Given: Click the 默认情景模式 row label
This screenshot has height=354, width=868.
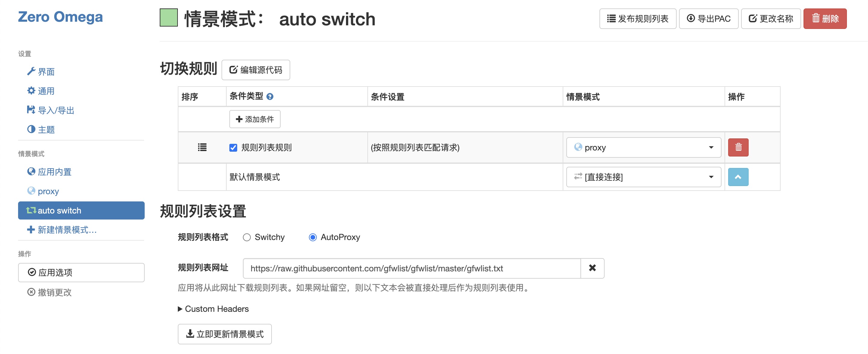Looking at the screenshot, I should coord(255,177).
